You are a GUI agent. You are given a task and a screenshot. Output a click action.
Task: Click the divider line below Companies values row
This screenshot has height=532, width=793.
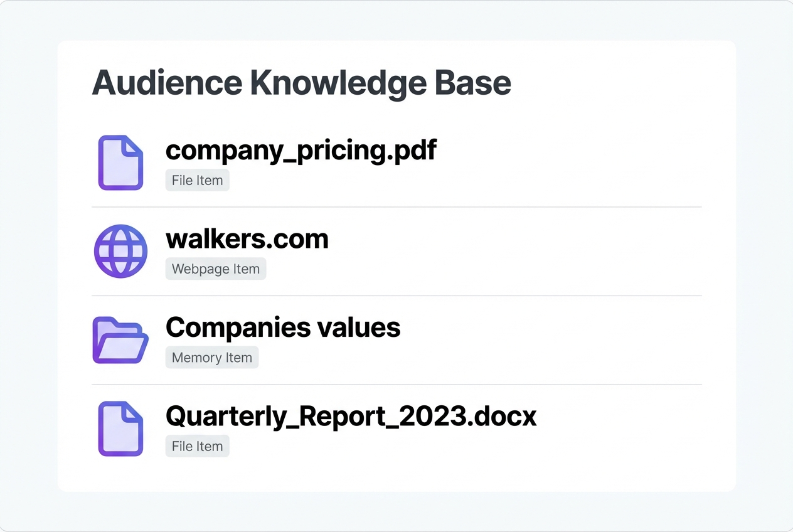pyautogui.click(x=396, y=384)
